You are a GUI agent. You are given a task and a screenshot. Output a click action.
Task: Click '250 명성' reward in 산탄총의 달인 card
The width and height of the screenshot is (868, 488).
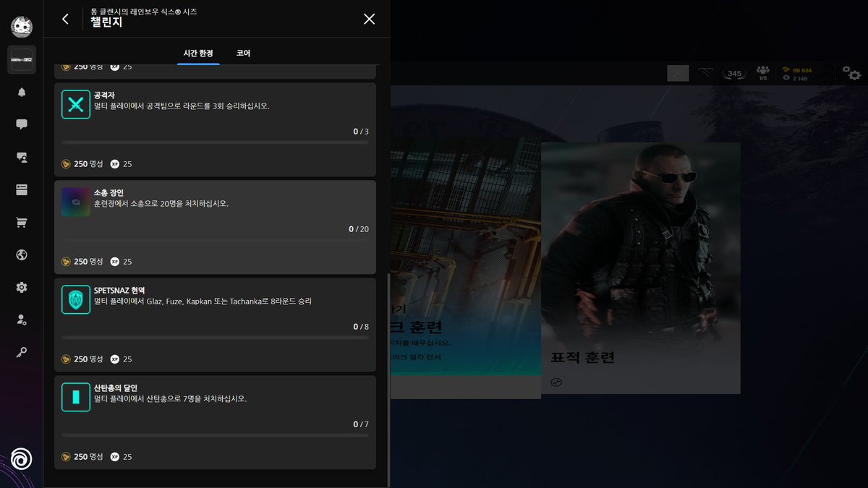[88, 457]
